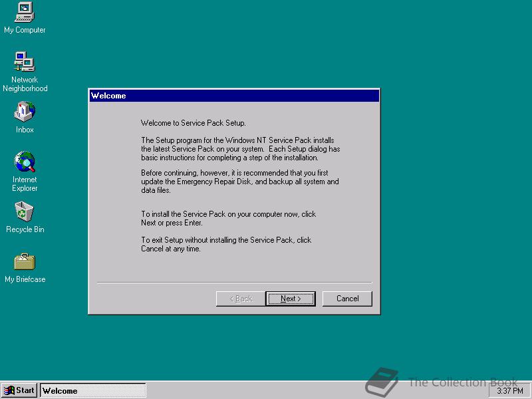Click the disabled Back button
Screen dimensions: 532x399
click(x=241, y=299)
